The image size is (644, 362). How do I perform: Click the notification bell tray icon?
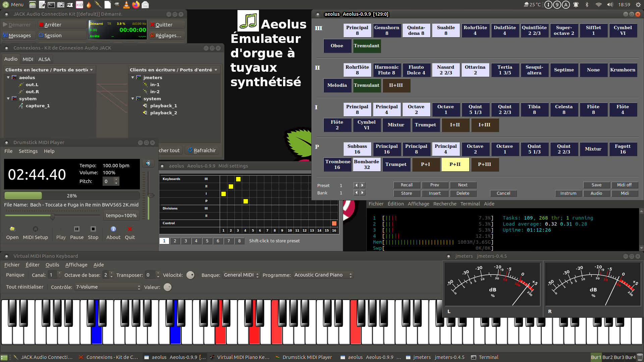click(576, 5)
